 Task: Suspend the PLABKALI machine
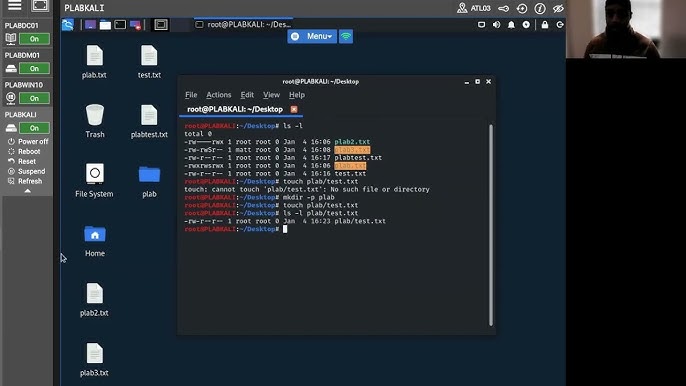pyautogui.click(x=26, y=171)
